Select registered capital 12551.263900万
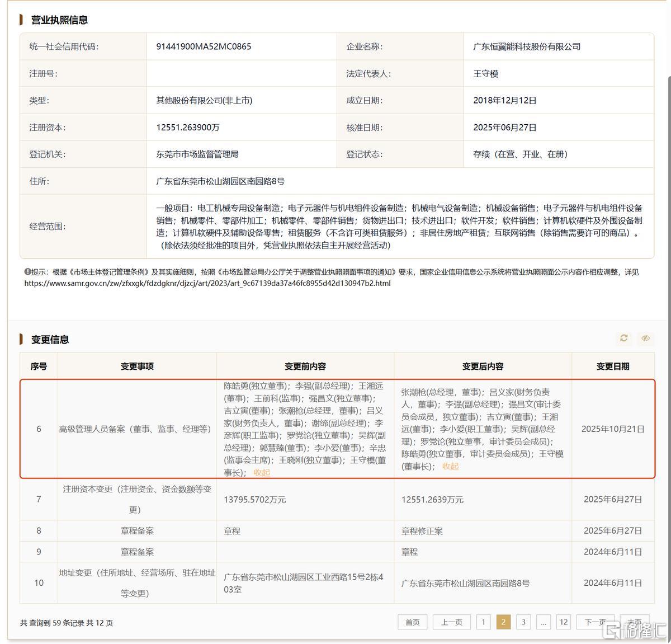This screenshot has width=671, height=644. coord(188,127)
